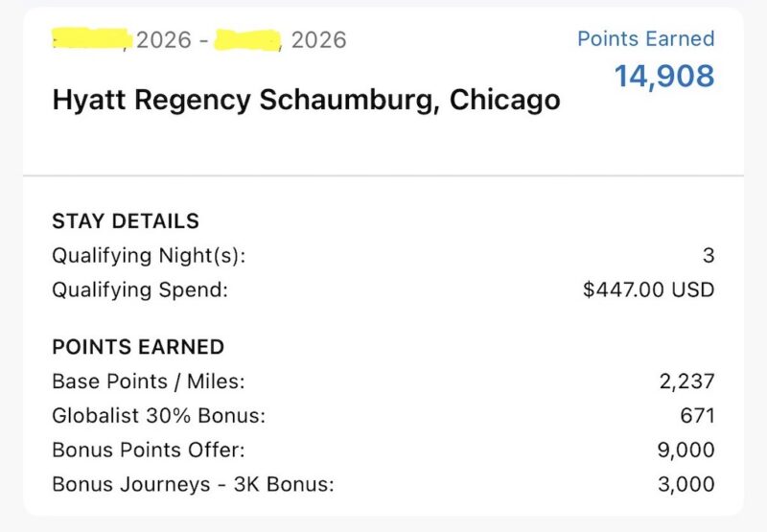Click the Globalist 30% Bonus label
Image resolution: width=767 pixels, height=532 pixels.
click(x=158, y=415)
